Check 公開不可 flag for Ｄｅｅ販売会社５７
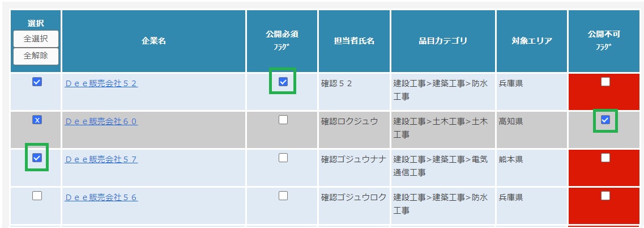The image size is (644, 228). 605,158
